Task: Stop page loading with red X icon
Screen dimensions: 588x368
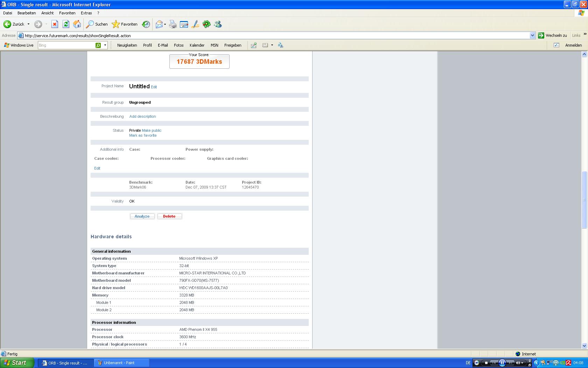Action: point(55,24)
